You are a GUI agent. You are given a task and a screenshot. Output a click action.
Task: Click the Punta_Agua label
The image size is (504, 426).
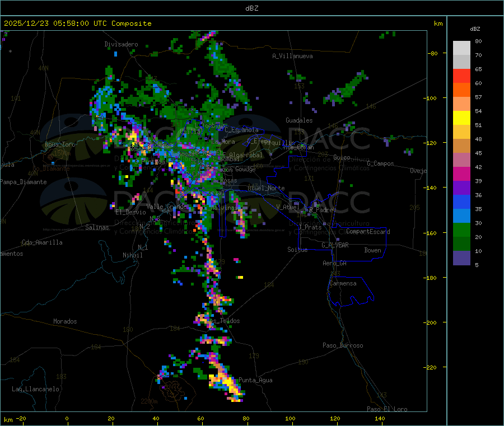pyautogui.click(x=255, y=380)
